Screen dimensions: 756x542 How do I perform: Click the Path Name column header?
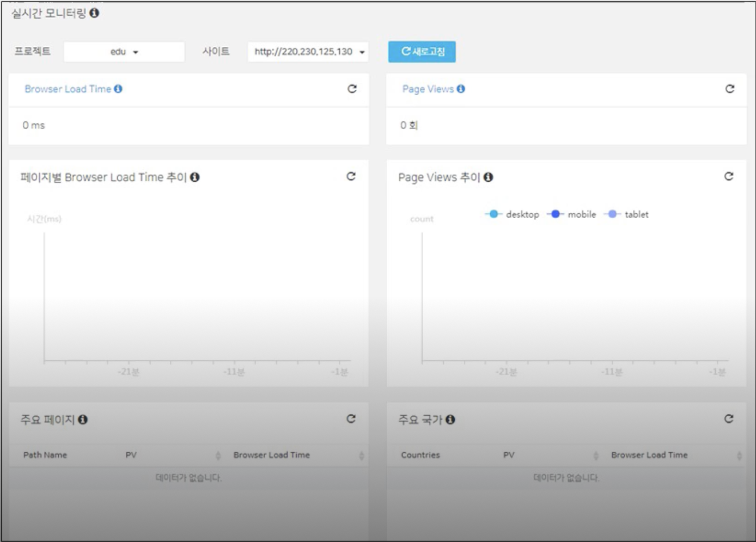coord(45,455)
